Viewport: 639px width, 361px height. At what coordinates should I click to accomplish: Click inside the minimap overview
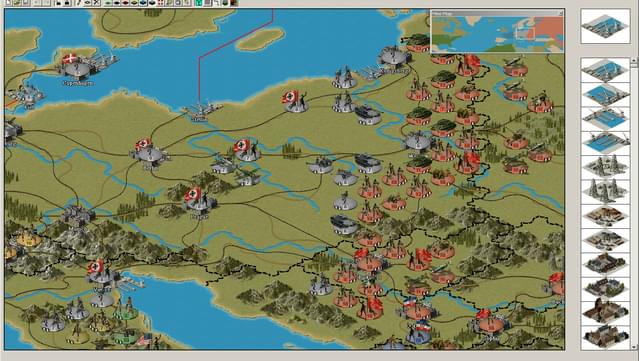click(x=498, y=34)
